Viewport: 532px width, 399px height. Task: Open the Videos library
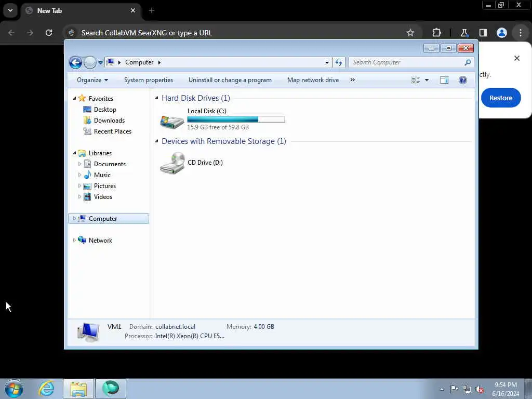(x=103, y=197)
